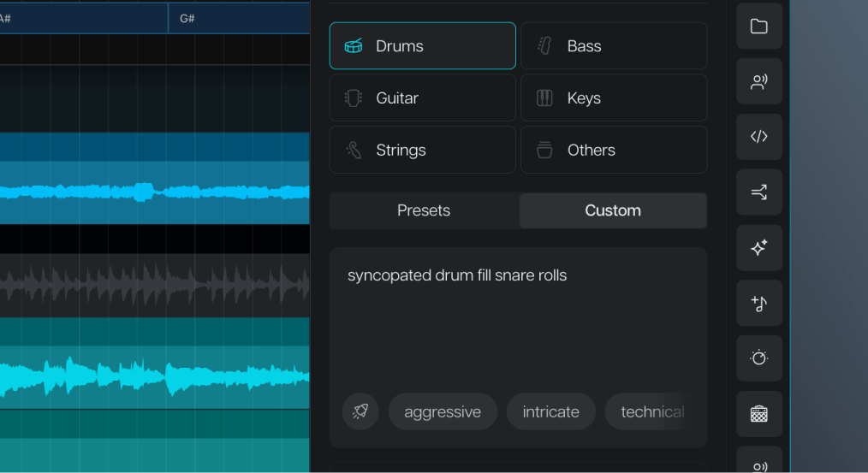Select the Drums instrument option
868x473 pixels.
pyautogui.click(x=422, y=46)
